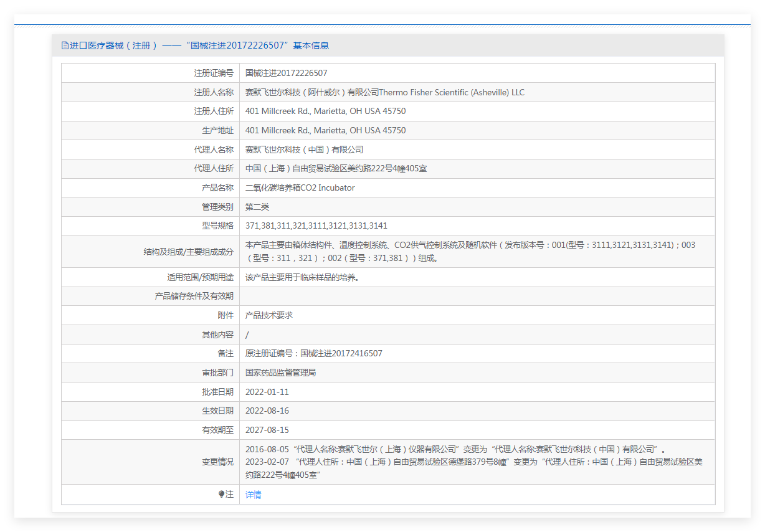765x532 pixels.
Task: Select the 生产地址 address value
Action: [x=326, y=131]
